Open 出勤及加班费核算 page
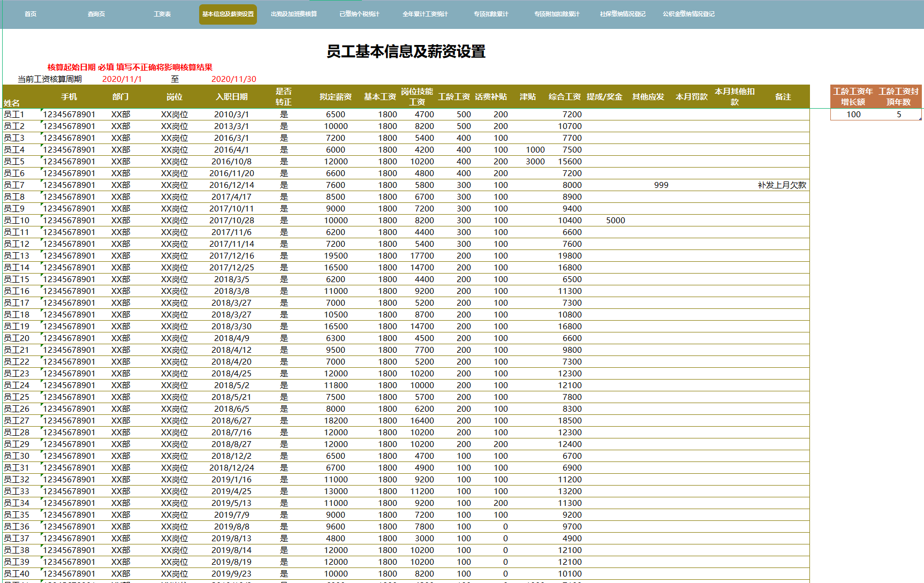 pos(293,14)
